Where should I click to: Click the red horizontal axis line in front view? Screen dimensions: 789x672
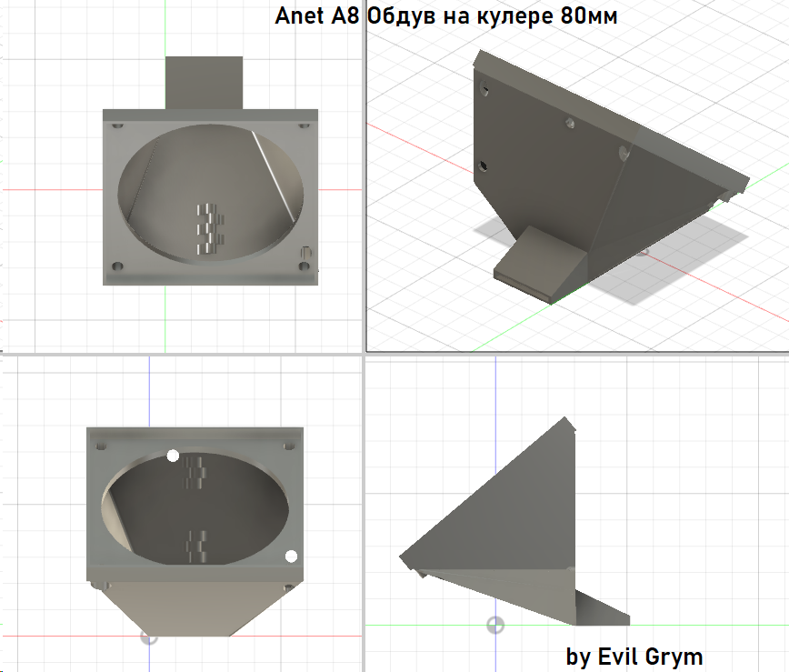click(55, 188)
